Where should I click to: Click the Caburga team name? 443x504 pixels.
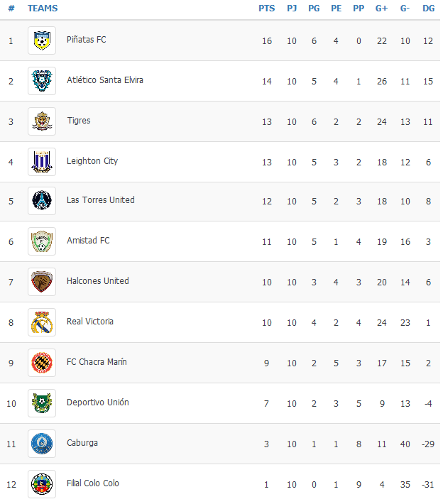click(82, 443)
